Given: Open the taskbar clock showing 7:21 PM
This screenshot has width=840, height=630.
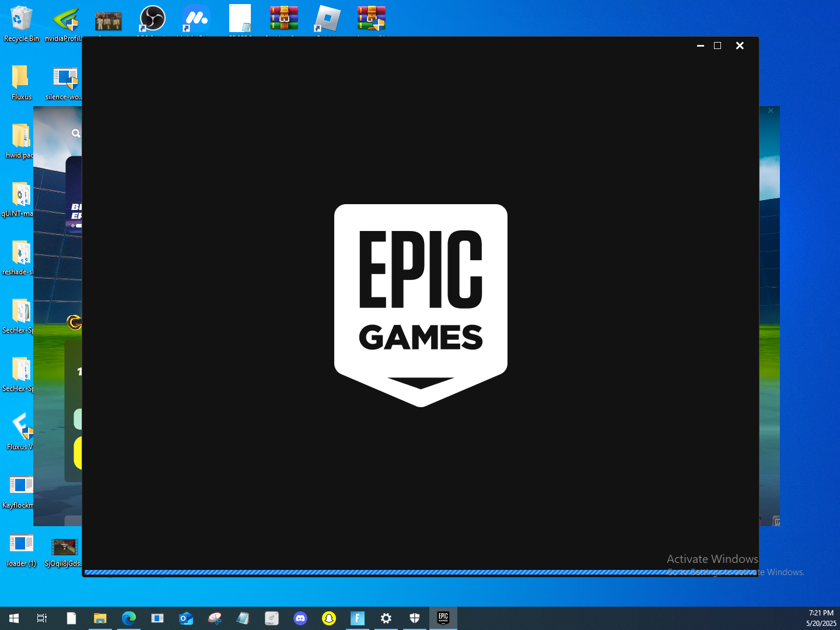Looking at the screenshot, I should 821,618.
